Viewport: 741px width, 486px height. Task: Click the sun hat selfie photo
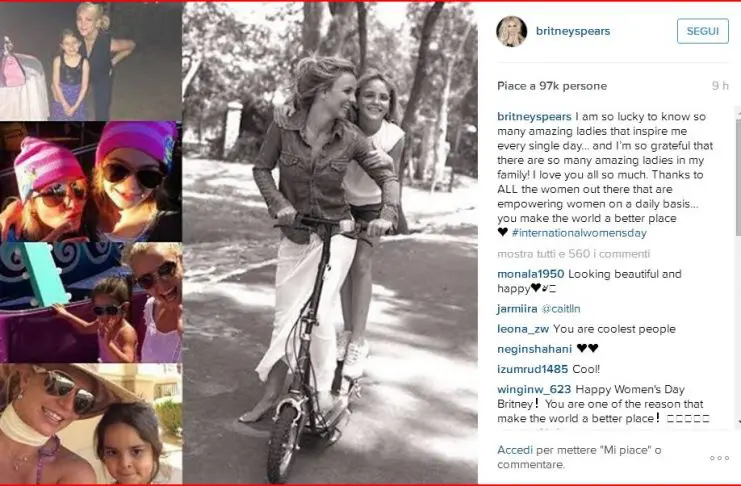(91, 424)
